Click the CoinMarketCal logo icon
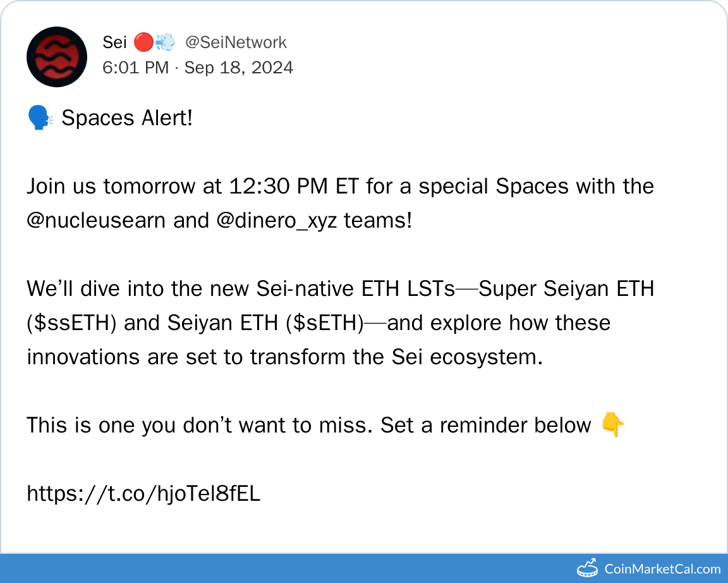The height and width of the screenshot is (583, 728). click(x=587, y=568)
